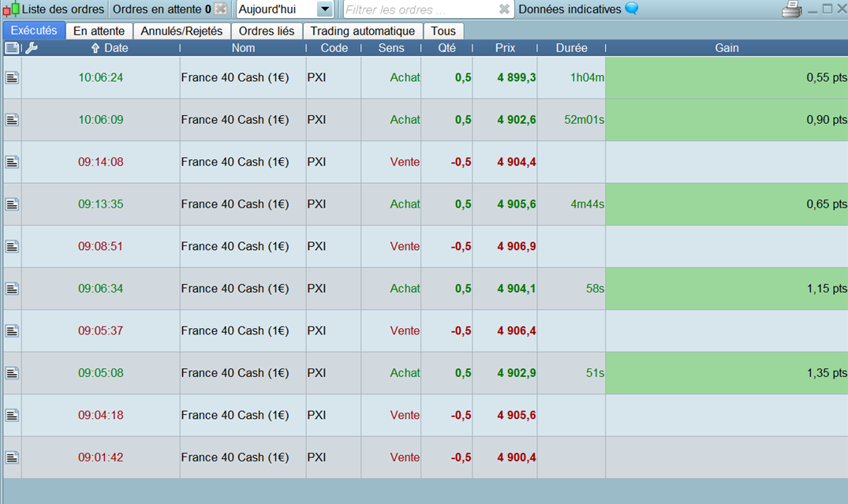Screen dimensions: 848x504
Task: Sort by the Sens column header
Action: [391, 48]
